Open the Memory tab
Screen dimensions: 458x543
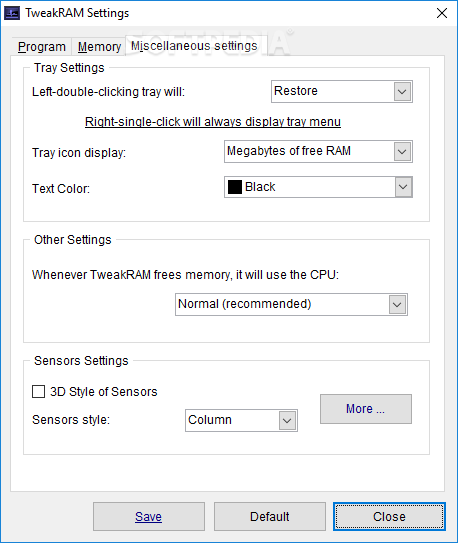[x=99, y=47]
